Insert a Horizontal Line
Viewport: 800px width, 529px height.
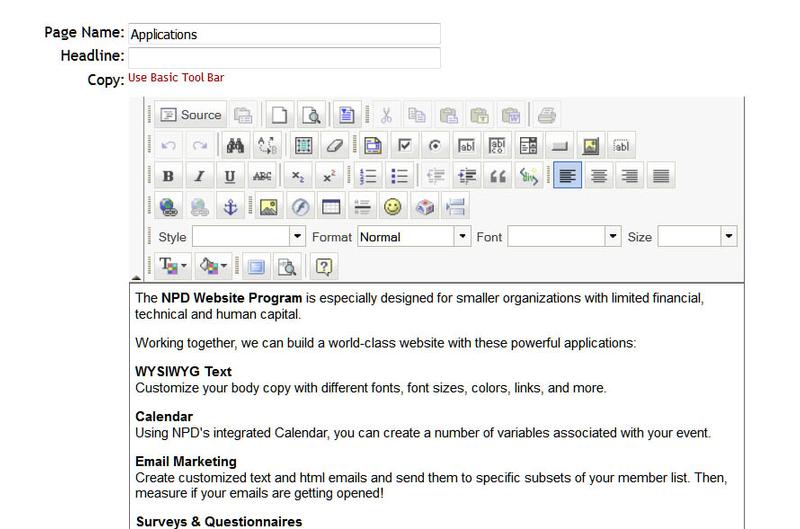click(362, 207)
